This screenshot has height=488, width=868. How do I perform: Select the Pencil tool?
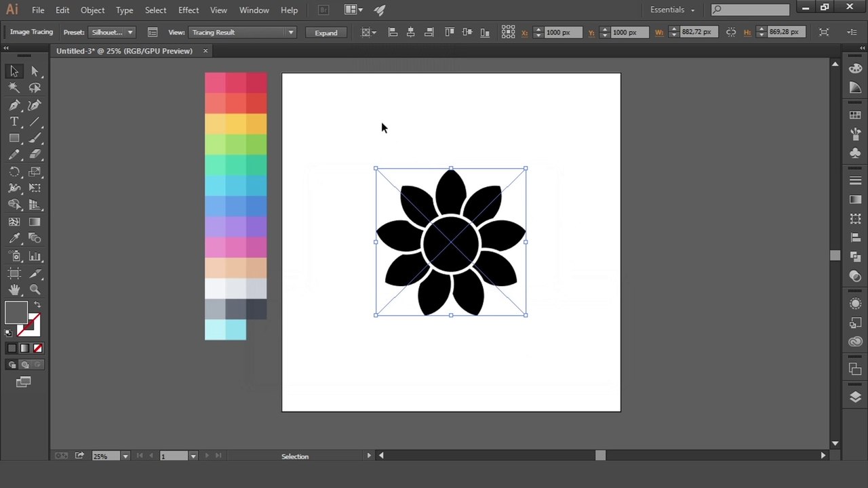click(14, 155)
